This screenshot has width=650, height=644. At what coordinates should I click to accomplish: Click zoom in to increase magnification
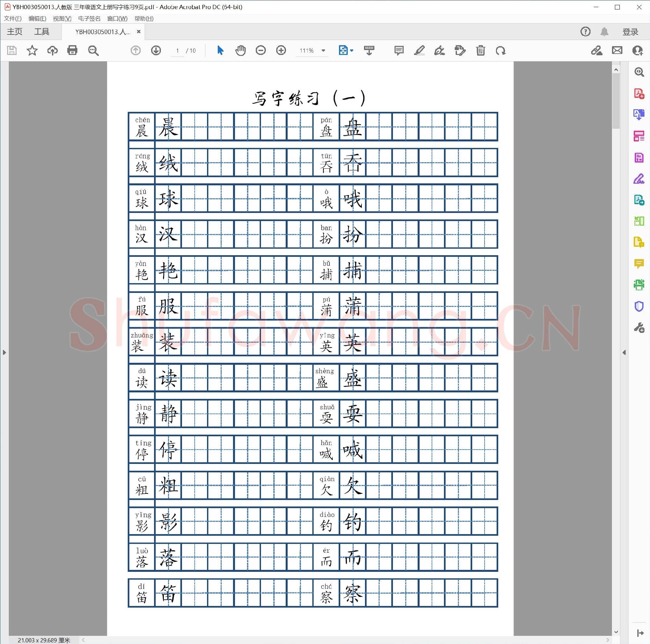click(x=280, y=50)
